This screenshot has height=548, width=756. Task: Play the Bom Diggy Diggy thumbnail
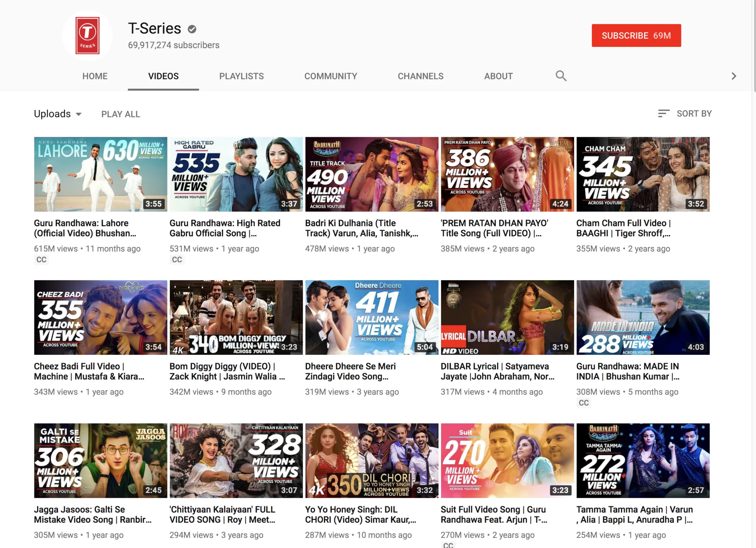[x=236, y=317]
